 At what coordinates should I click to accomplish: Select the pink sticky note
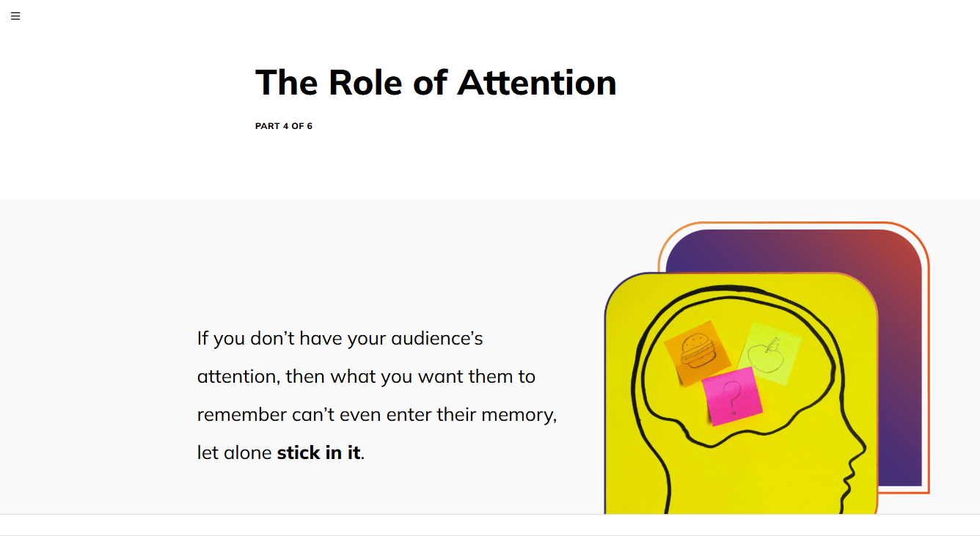pos(732,397)
